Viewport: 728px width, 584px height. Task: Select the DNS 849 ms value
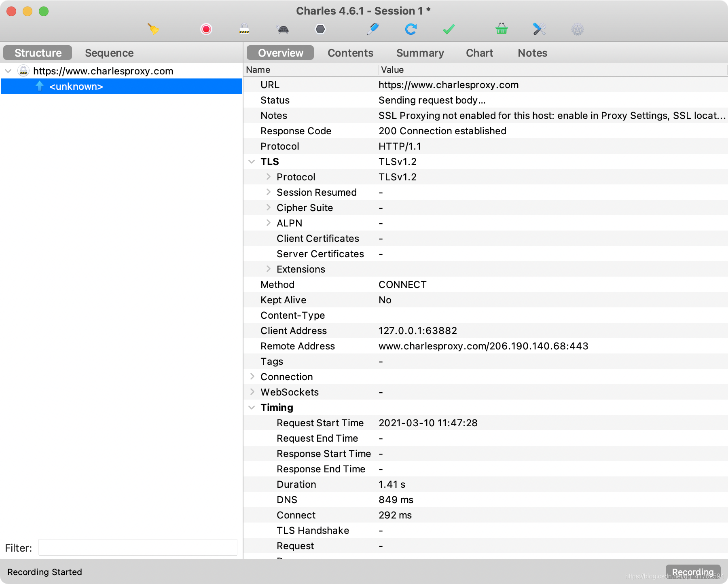(396, 500)
